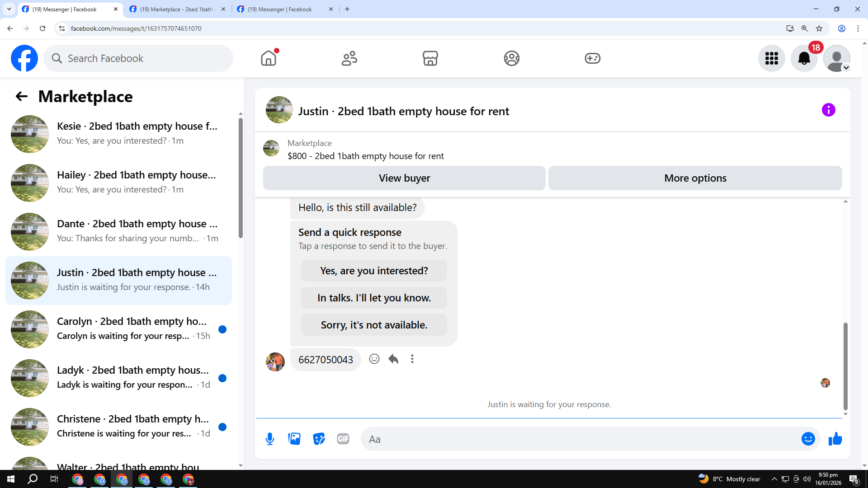
Task: Open the apps grid menu icon
Action: click(x=771, y=58)
